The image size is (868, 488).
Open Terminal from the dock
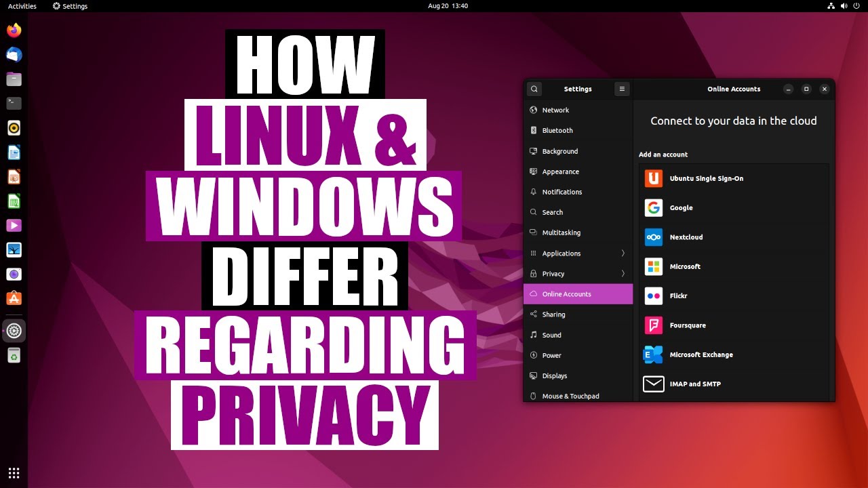(x=14, y=104)
